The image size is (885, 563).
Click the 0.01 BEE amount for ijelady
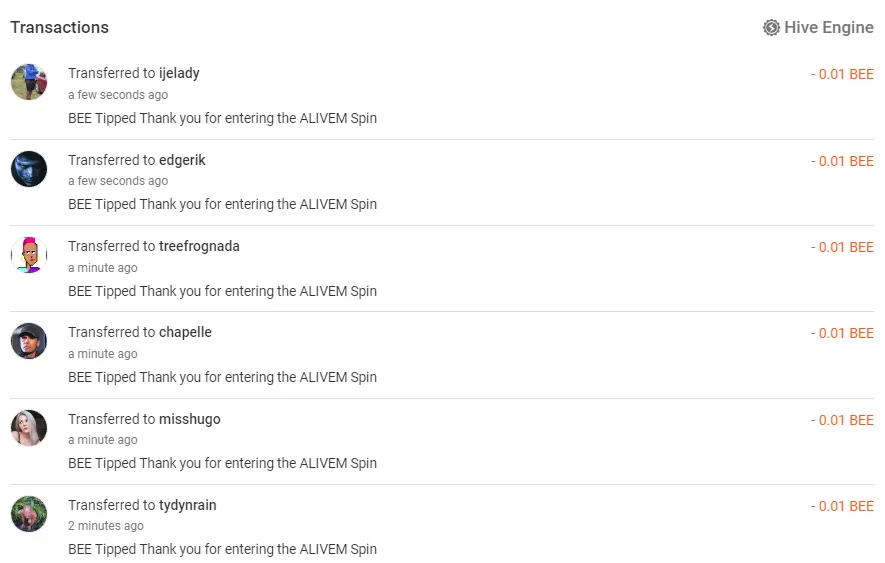(842, 74)
